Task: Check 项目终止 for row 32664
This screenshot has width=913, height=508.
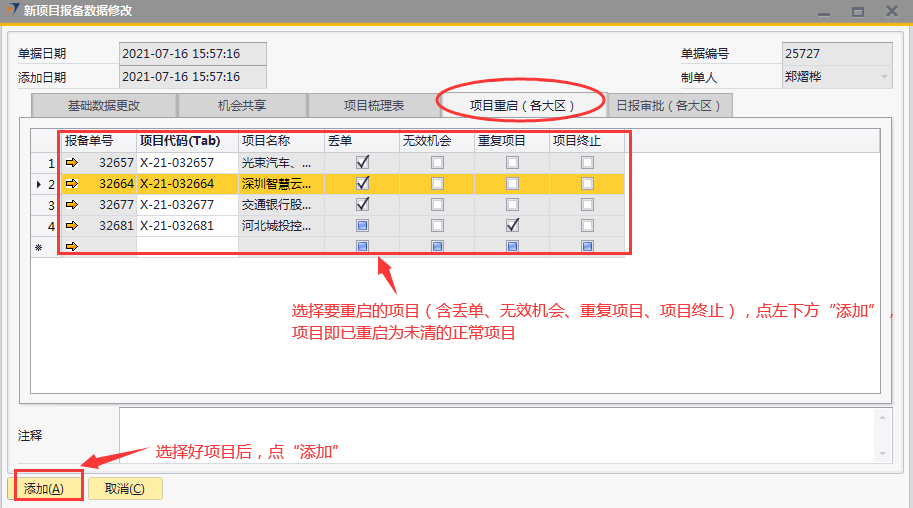Action: pyautogui.click(x=587, y=183)
